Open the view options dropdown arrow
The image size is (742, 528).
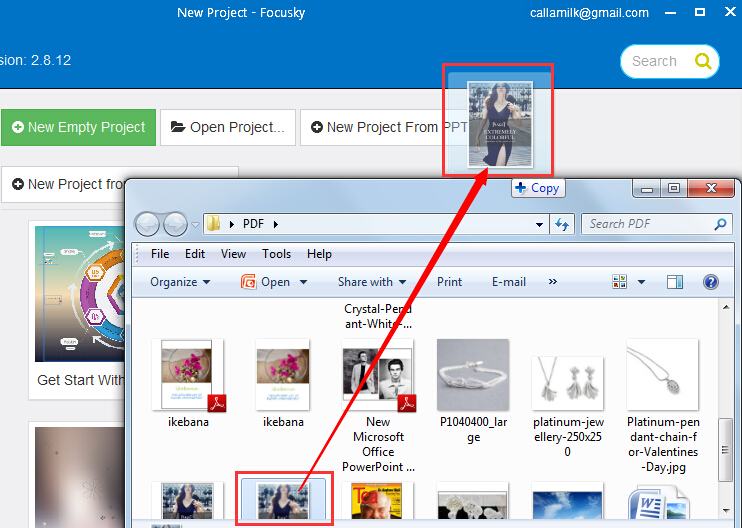641,282
